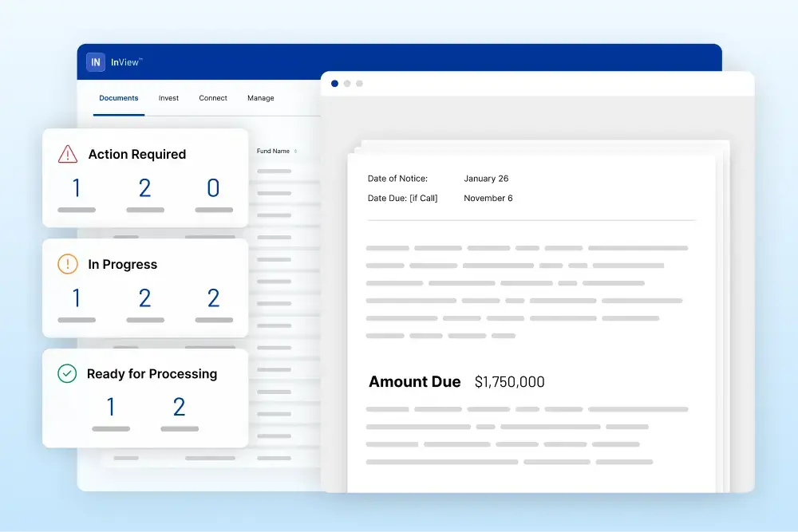
Task: Click the InView logo icon
Action: click(x=96, y=62)
